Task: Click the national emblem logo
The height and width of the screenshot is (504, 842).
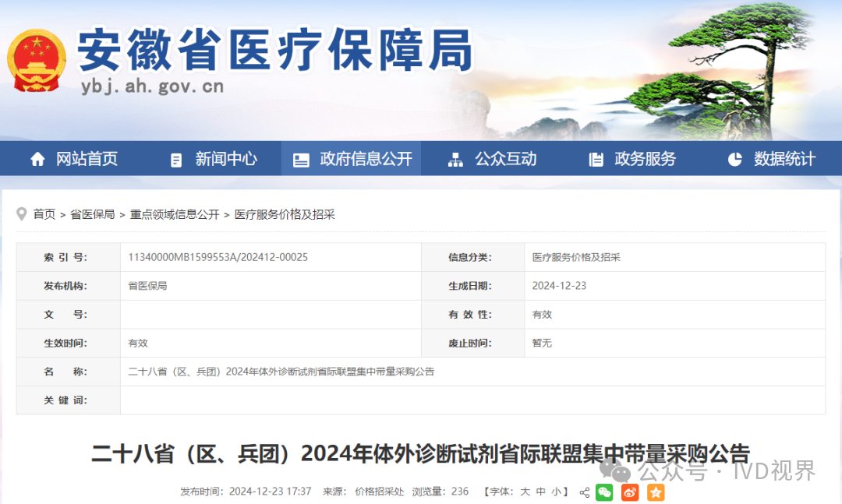Action: click(x=37, y=61)
